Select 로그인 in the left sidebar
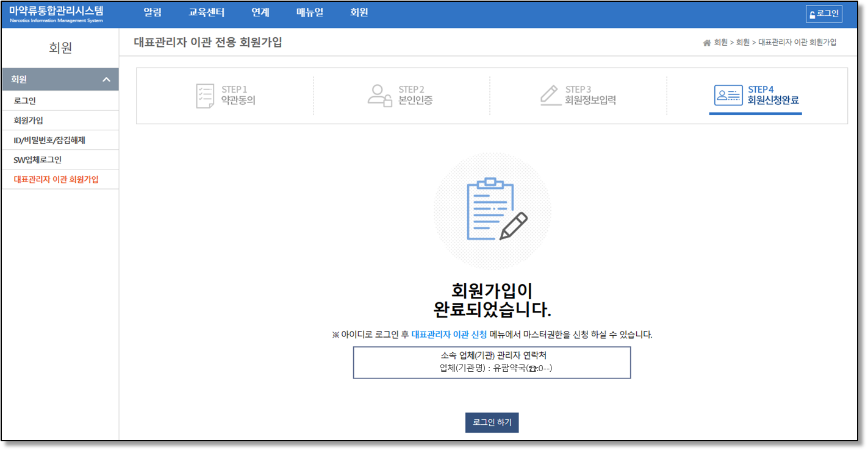 point(25,101)
